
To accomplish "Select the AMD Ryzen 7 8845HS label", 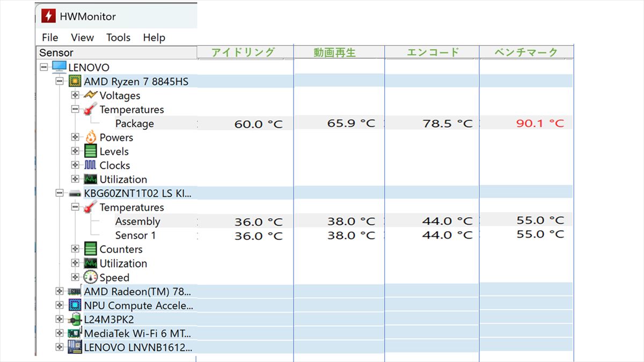I will 136,82.
